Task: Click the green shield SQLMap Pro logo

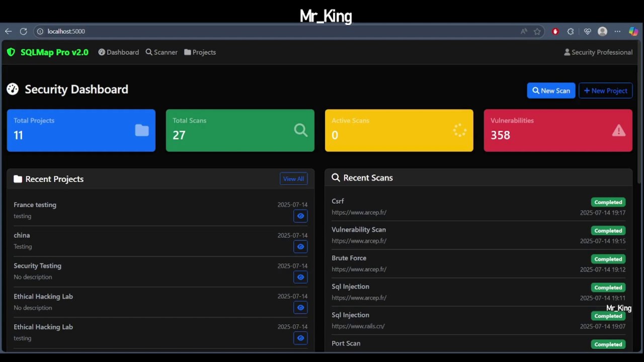Action: point(11,52)
